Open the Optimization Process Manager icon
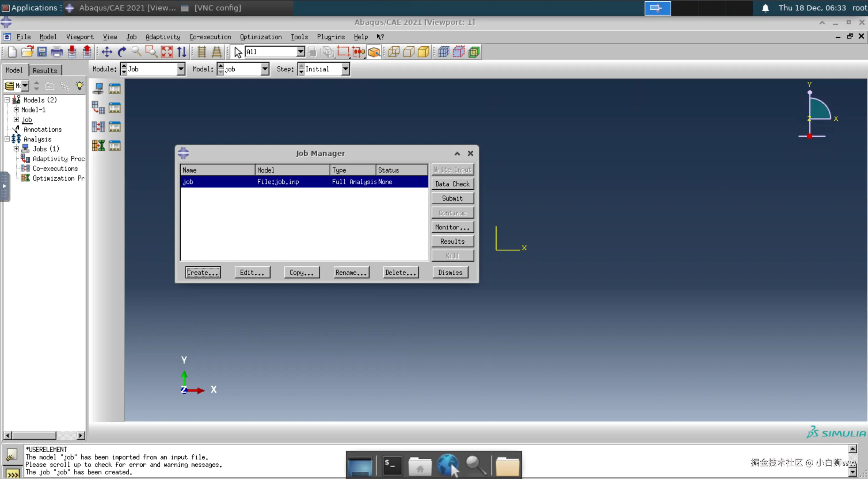The height and width of the screenshot is (479, 868). (x=114, y=146)
